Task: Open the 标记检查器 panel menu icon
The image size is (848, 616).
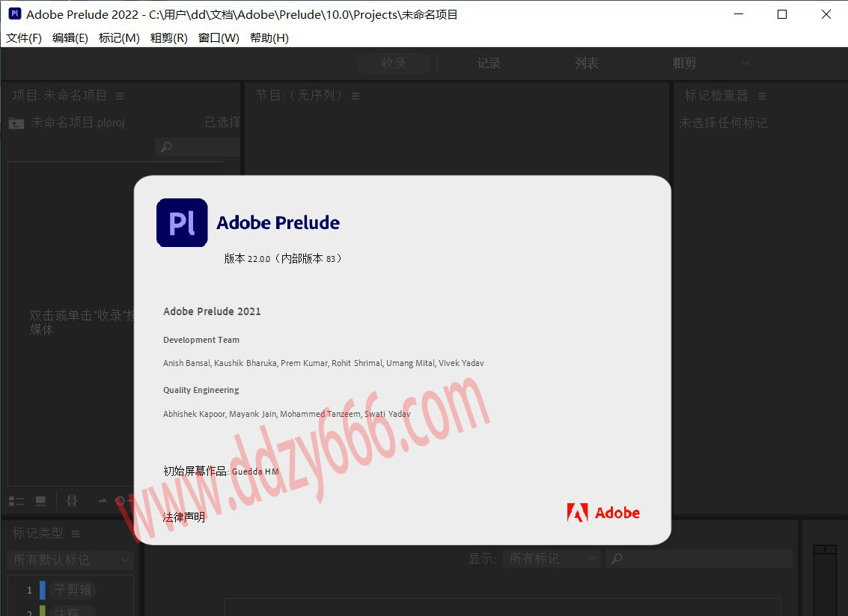Action: click(762, 97)
